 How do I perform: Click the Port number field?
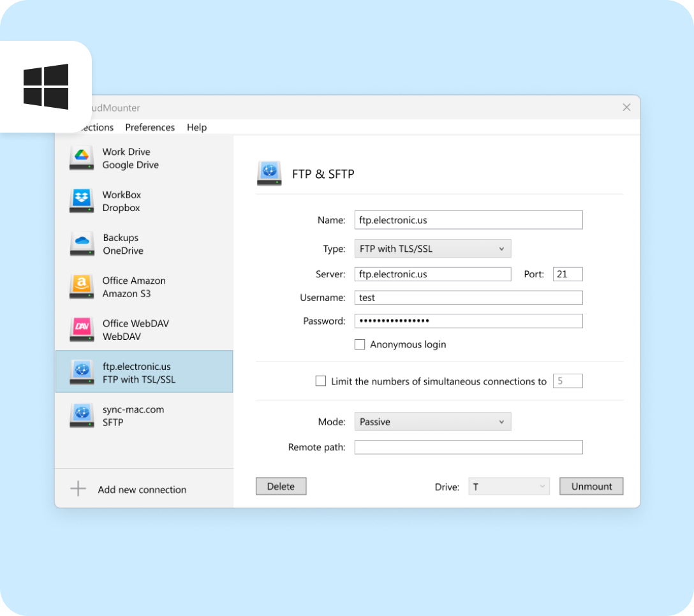[x=567, y=274]
